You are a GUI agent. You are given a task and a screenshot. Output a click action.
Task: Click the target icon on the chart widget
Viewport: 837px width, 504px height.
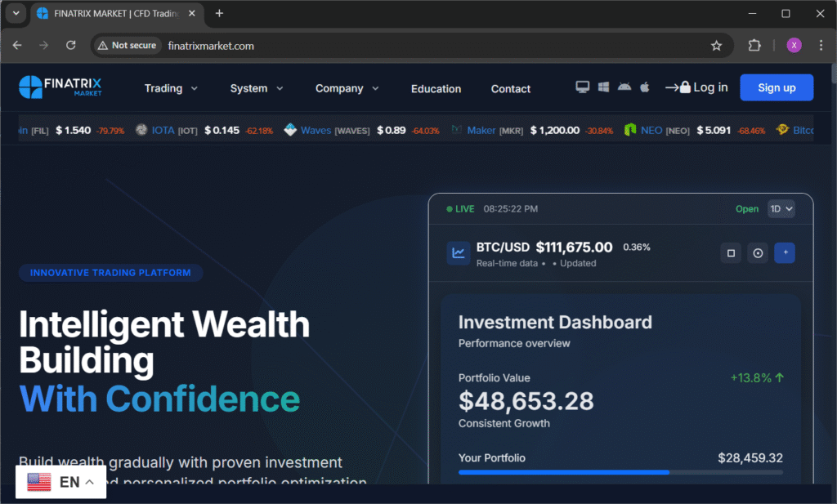(x=757, y=252)
